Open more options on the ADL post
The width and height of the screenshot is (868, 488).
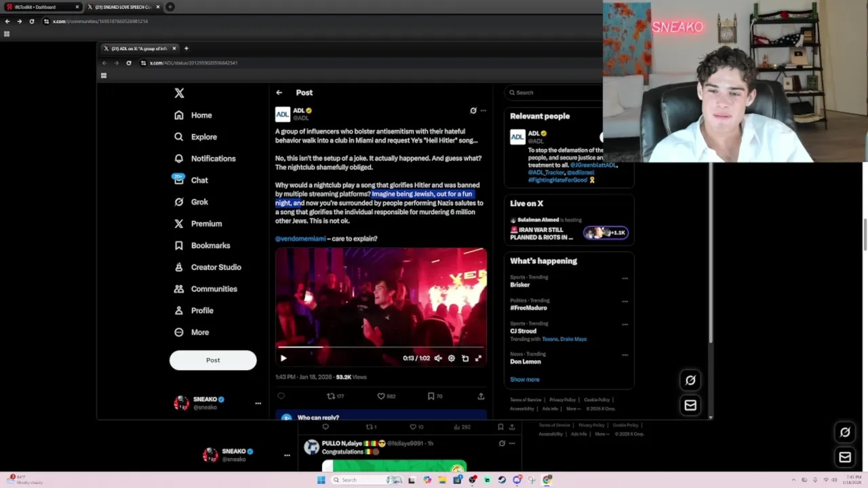[x=484, y=110]
